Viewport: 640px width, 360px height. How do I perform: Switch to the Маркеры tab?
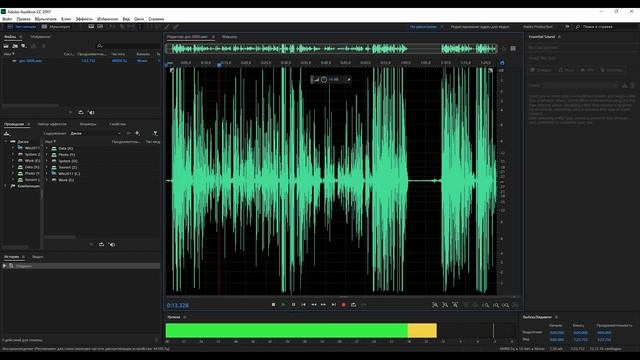point(88,124)
